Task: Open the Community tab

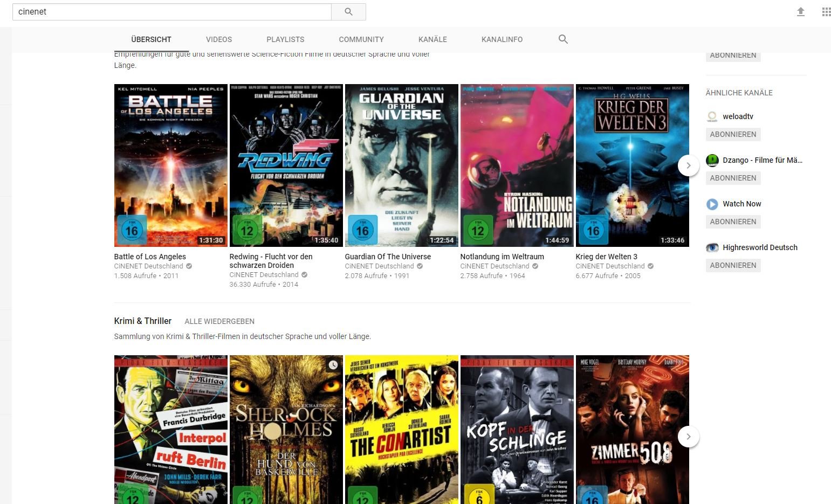Action: point(361,39)
